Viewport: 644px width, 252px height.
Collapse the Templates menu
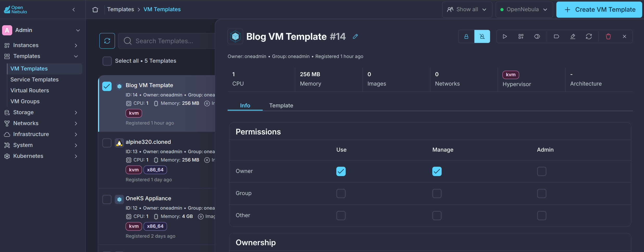[41, 56]
